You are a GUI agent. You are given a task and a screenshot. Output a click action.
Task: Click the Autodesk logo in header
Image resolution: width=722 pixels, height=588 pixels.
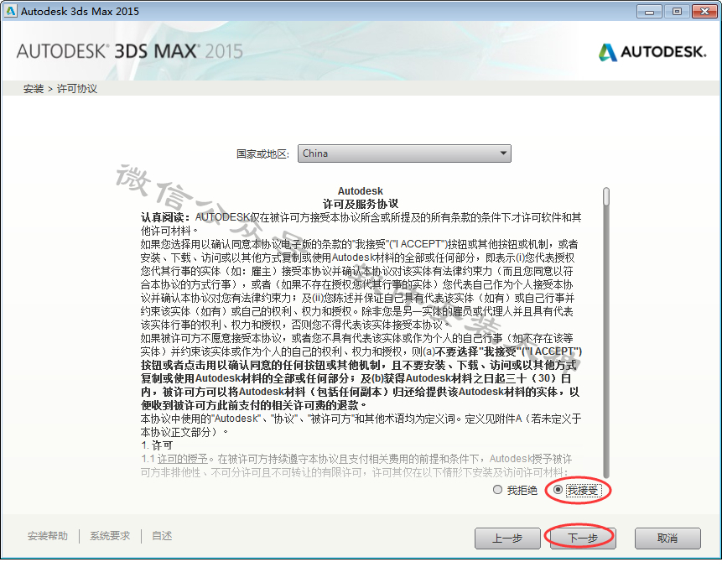pyautogui.click(x=652, y=52)
